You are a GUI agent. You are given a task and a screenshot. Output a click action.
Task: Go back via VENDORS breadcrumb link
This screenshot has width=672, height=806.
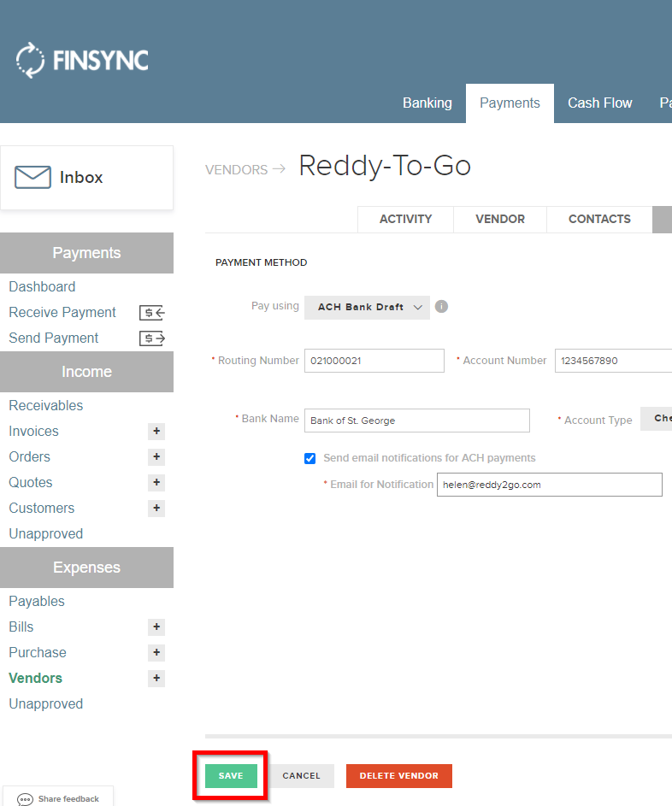pyautogui.click(x=237, y=170)
